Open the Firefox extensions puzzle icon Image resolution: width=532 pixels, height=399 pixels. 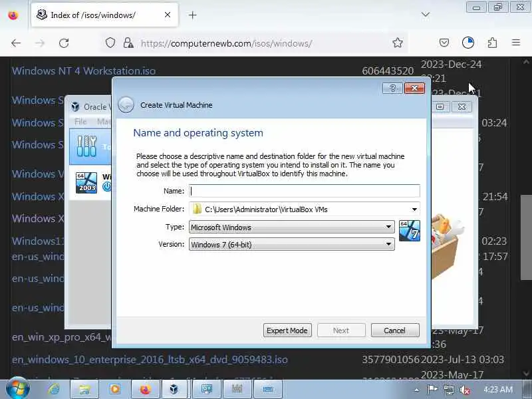[492, 43]
